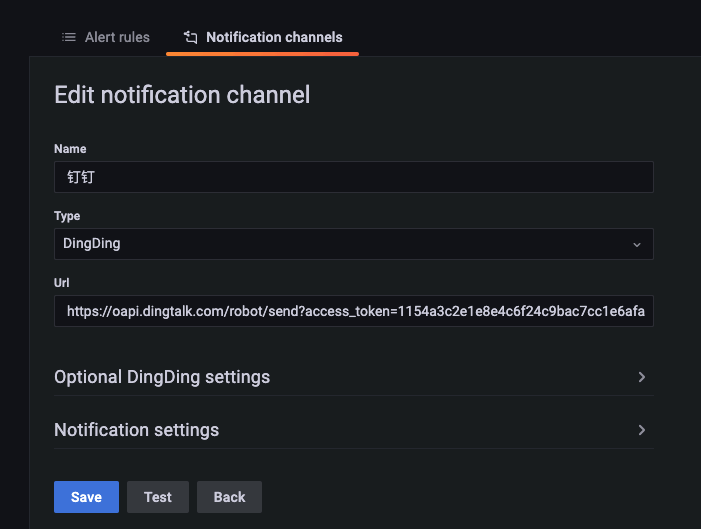The width and height of the screenshot is (701, 529).
Task: Click the Notification channels tab icon
Action: (190, 37)
